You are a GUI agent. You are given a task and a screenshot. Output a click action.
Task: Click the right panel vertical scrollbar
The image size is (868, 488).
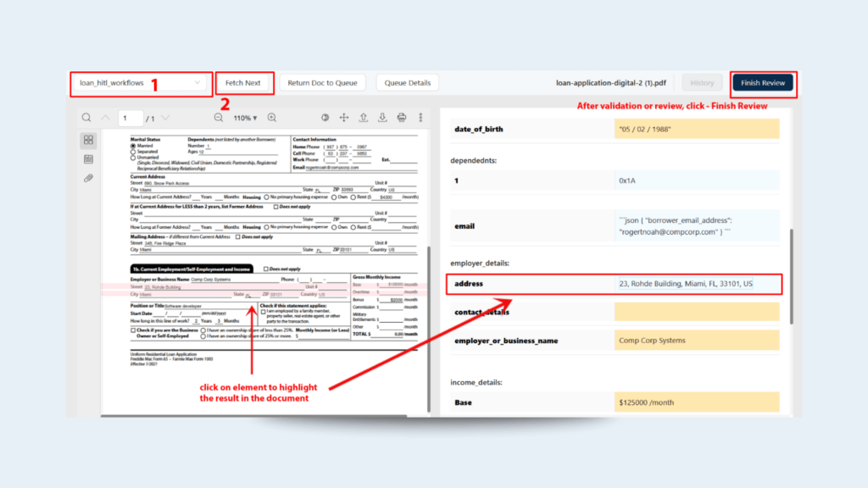pos(791,275)
